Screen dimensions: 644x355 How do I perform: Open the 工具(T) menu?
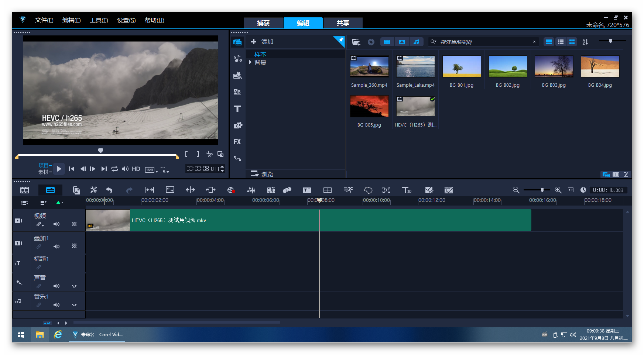point(99,20)
